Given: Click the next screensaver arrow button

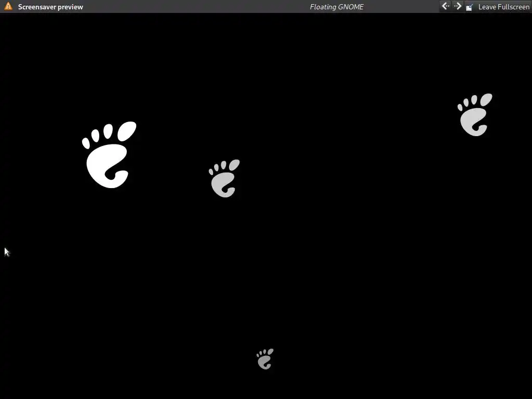Looking at the screenshot, I should tap(457, 6).
